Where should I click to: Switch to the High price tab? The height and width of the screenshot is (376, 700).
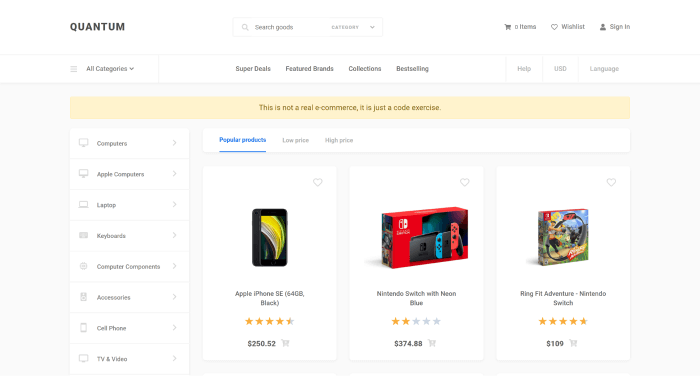(x=339, y=140)
